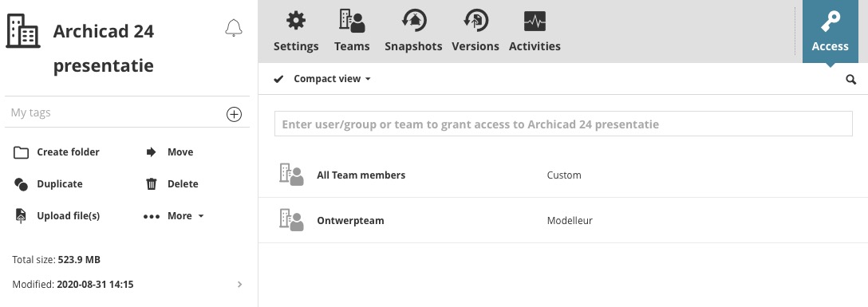Open the Versions icon
This screenshot has width=868, height=307.
click(x=475, y=22)
